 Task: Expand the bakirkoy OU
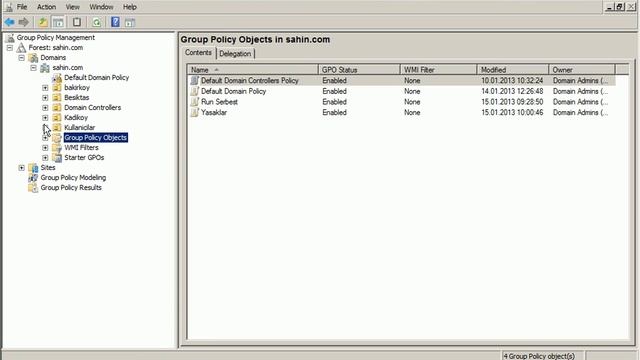coord(45,88)
